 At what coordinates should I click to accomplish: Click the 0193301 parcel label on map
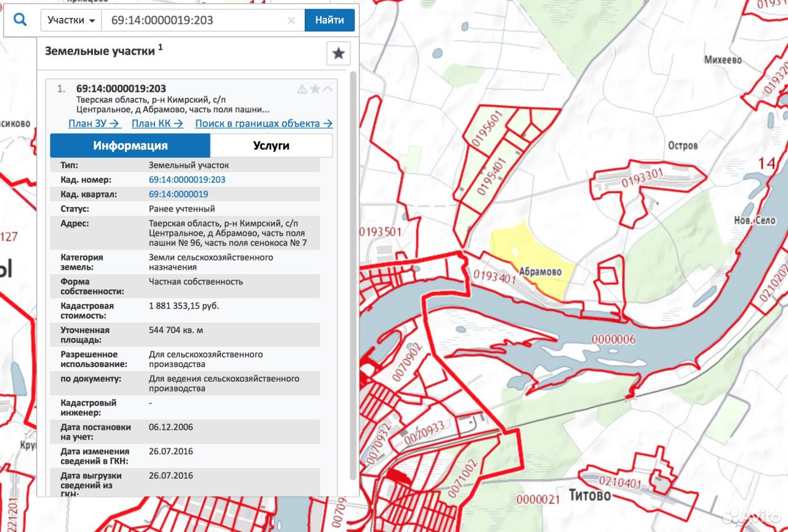[642, 178]
